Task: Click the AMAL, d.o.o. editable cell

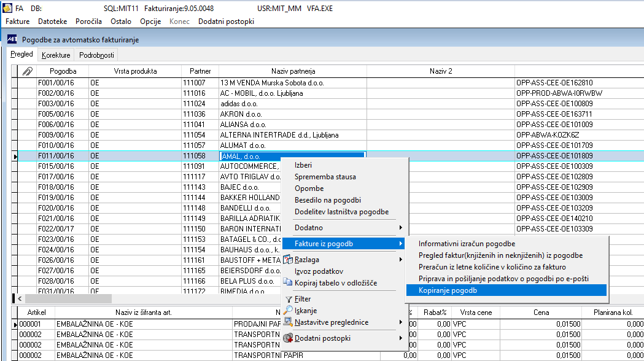Action: coord(292,157)
